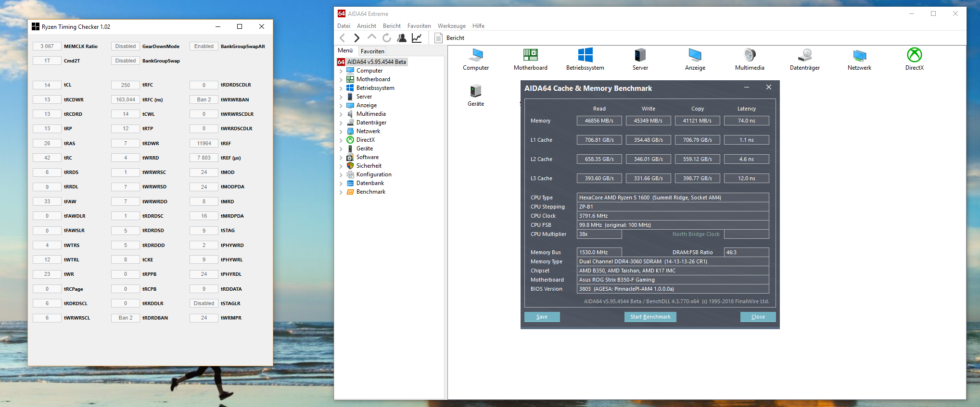Image resolution: width=980 pixels, height=407 pixels.
Task: Open the Ansicht menu
Action: [367, 26]
